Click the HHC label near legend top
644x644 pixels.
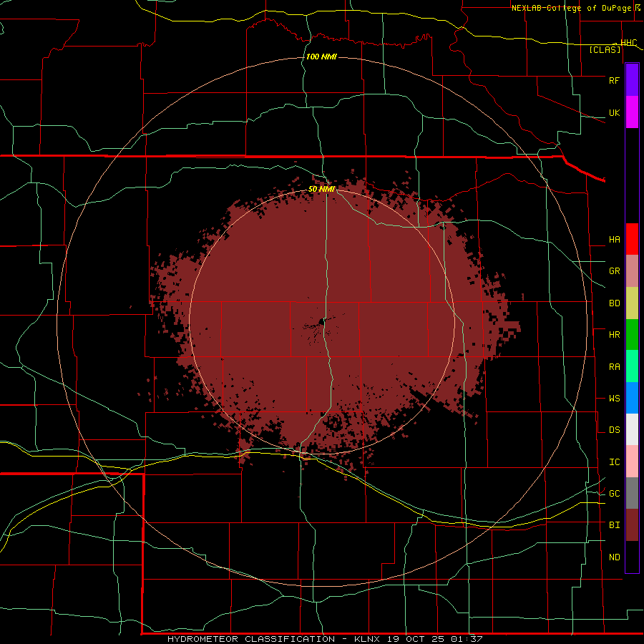point(628,43)
